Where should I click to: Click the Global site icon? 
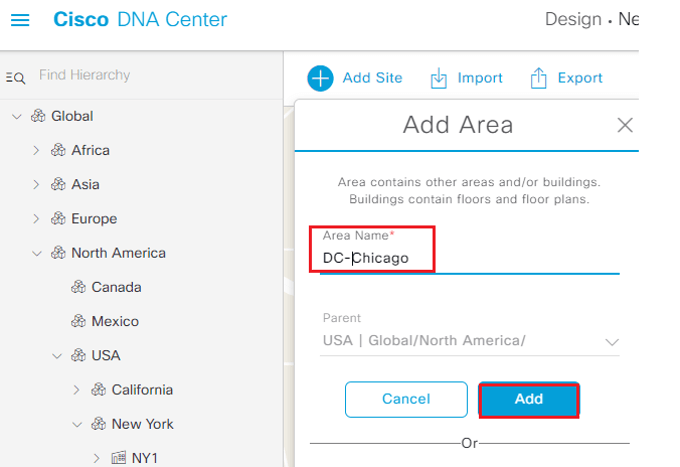point(38,116)
